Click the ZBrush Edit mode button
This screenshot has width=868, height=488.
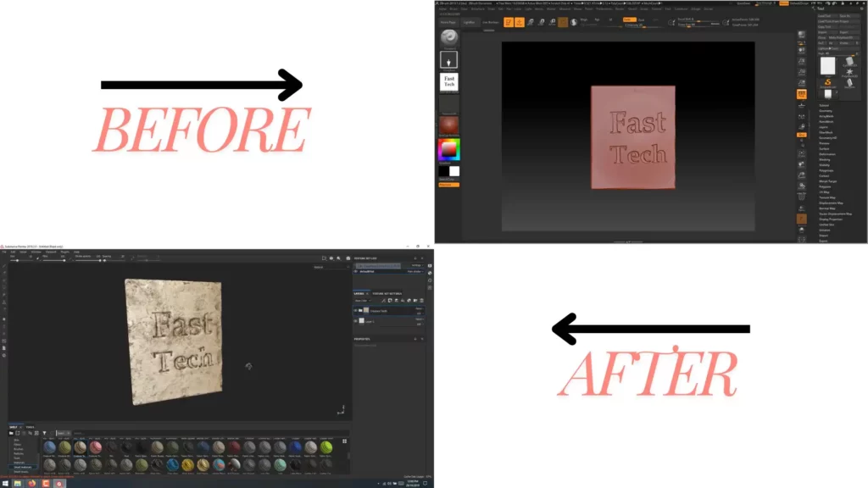(x=508, y=22)
